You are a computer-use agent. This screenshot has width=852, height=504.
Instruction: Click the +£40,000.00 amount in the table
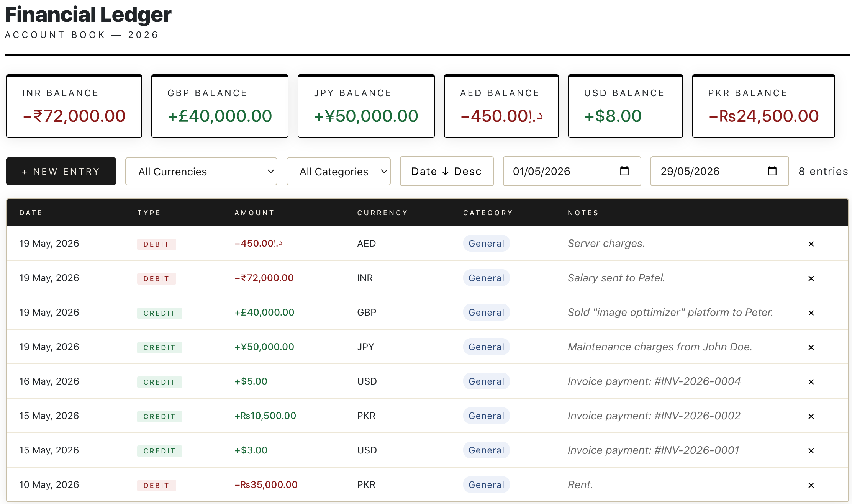click(264, 313)
